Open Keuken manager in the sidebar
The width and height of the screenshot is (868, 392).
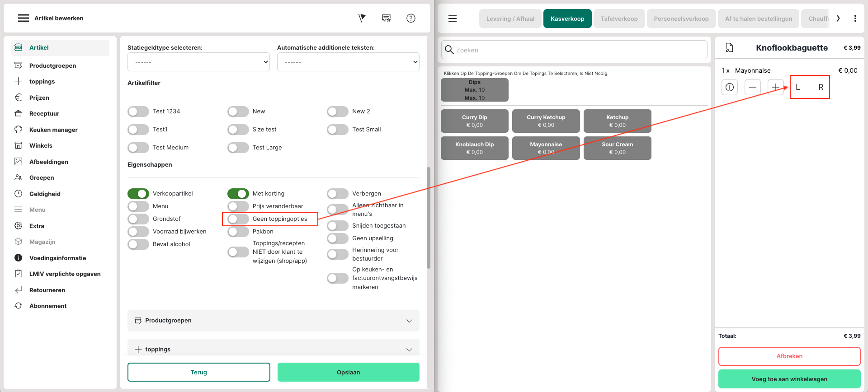[53, 130]
